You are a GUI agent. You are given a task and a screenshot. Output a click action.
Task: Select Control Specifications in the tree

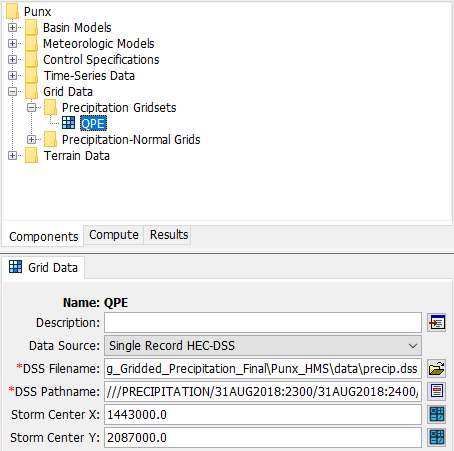(101, 60)
